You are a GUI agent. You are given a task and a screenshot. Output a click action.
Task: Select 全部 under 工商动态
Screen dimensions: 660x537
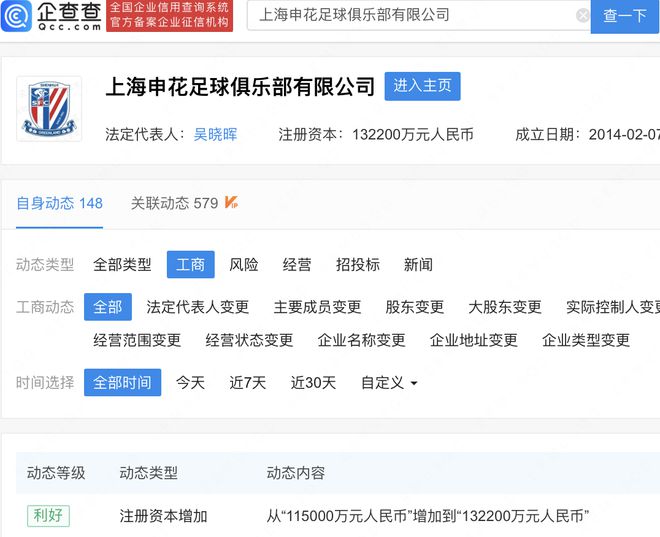(108, 307)
